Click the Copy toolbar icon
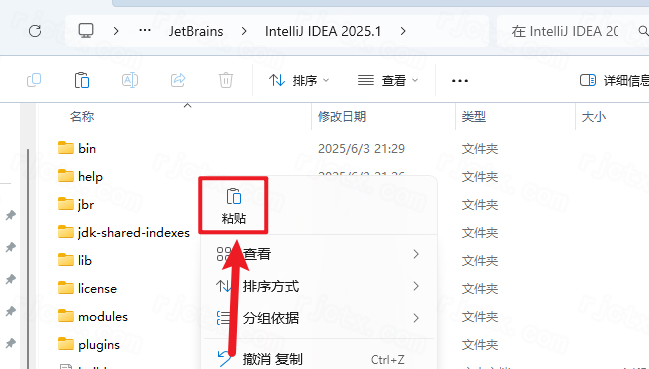 (34, 80)
